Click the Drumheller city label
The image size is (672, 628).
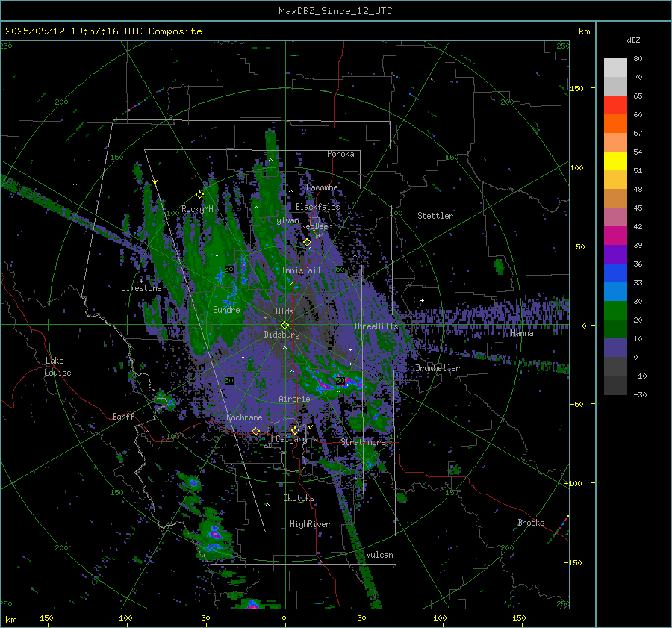[438, 368]
